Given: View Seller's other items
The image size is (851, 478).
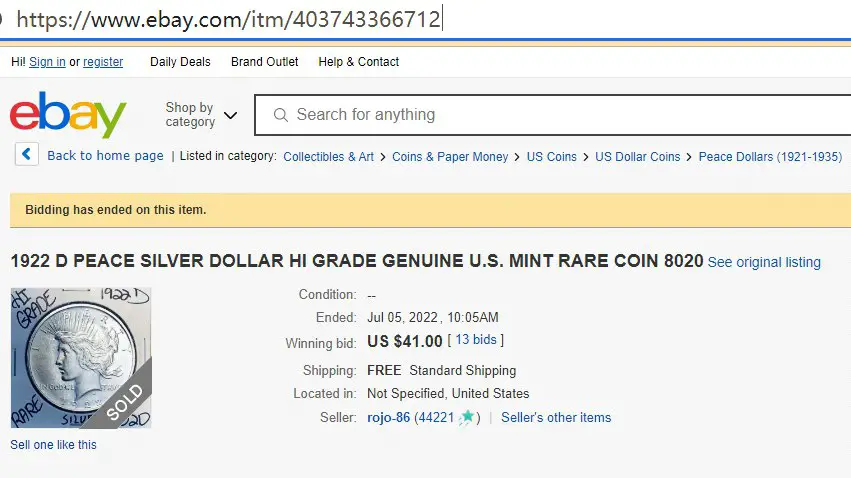Looking at the screenshot, I should tap(556, 417).
